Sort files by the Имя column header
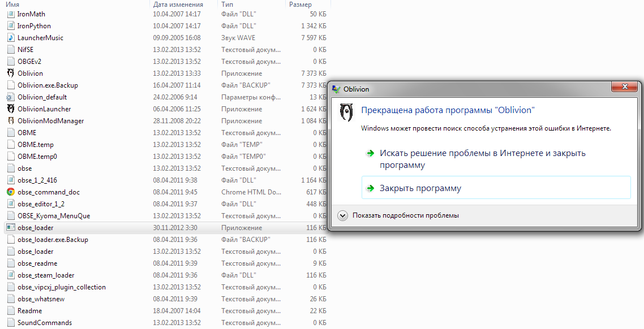644x329 pixels. pyautogui.click(x=12, y=5)
